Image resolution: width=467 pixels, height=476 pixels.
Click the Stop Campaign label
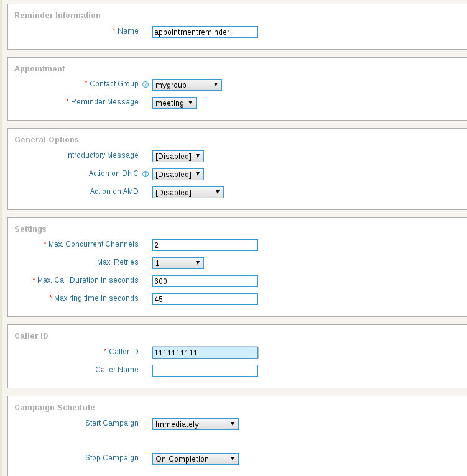pyautogui.click(x=112, y=458)
